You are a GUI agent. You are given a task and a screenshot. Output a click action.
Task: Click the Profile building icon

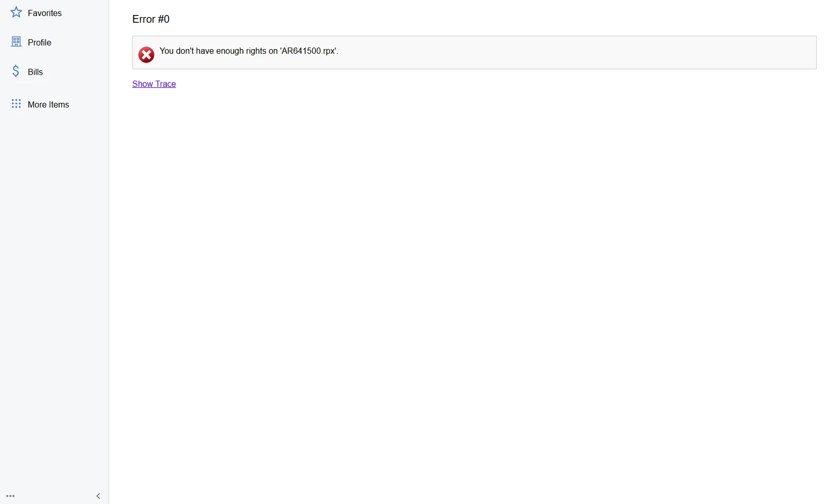[16, 42]
